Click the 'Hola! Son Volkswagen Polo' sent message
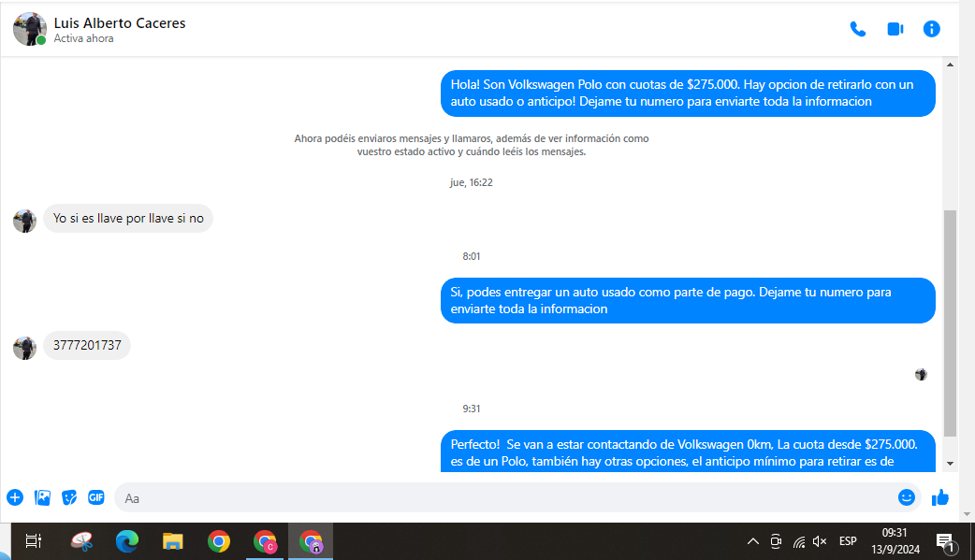This screenshot has height=560, width=975. pyautogui.click(x=688, y=93)
